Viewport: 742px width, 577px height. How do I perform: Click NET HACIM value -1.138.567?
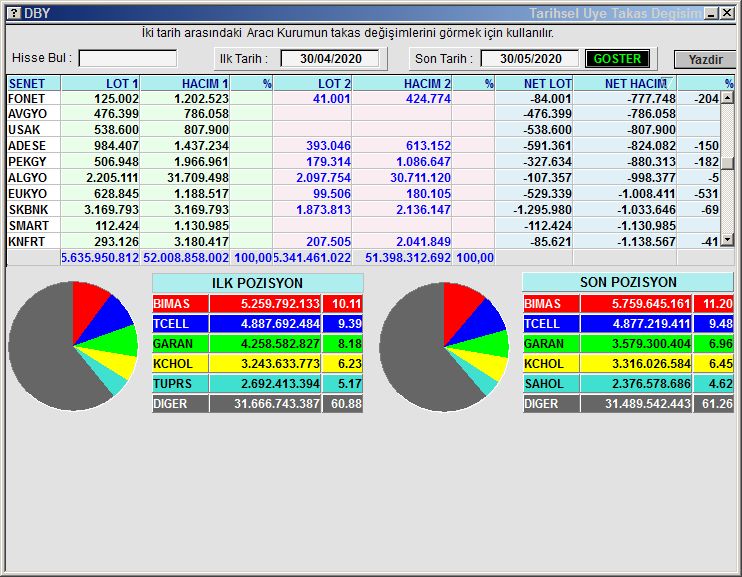pos(646,241)
